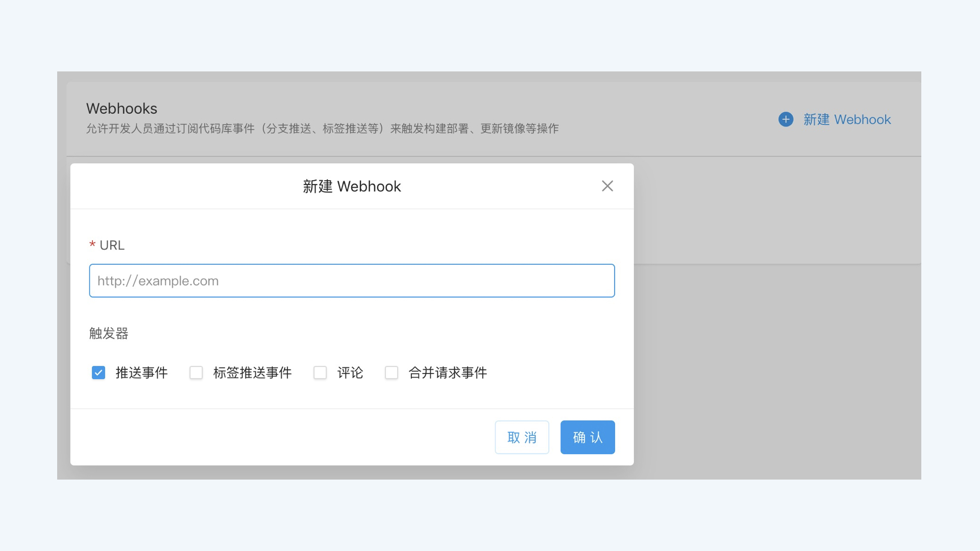Click the blue plus icon beside 新建 Webhook

click(x=786, y=119)
